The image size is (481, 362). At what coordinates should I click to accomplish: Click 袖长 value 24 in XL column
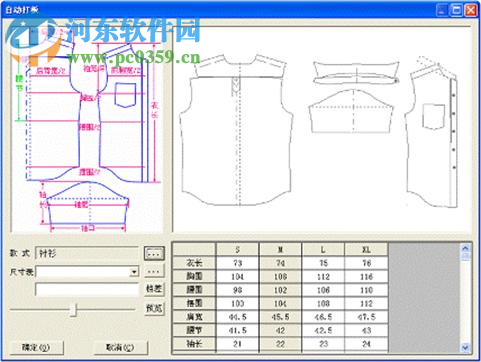[x=366, y=344]
